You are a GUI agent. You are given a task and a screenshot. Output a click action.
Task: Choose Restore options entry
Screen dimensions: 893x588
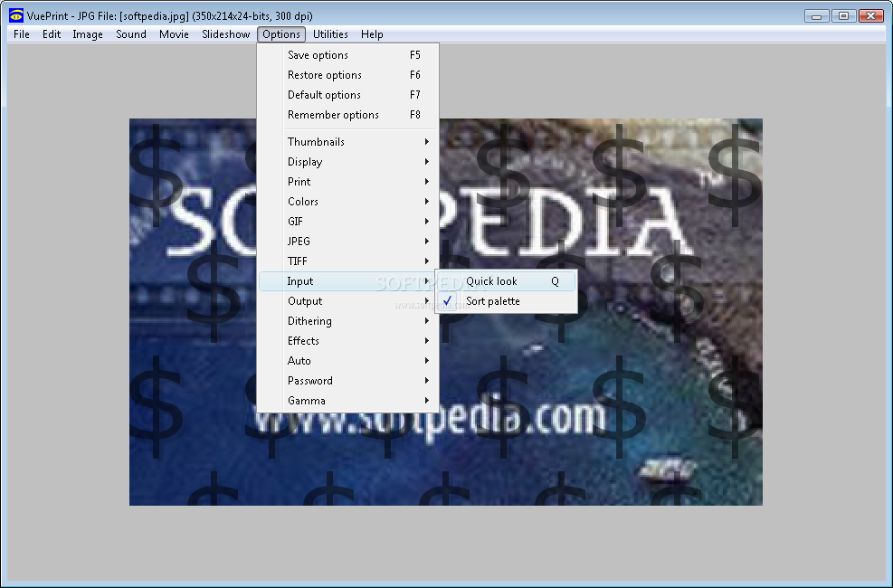tap(348, 75)
